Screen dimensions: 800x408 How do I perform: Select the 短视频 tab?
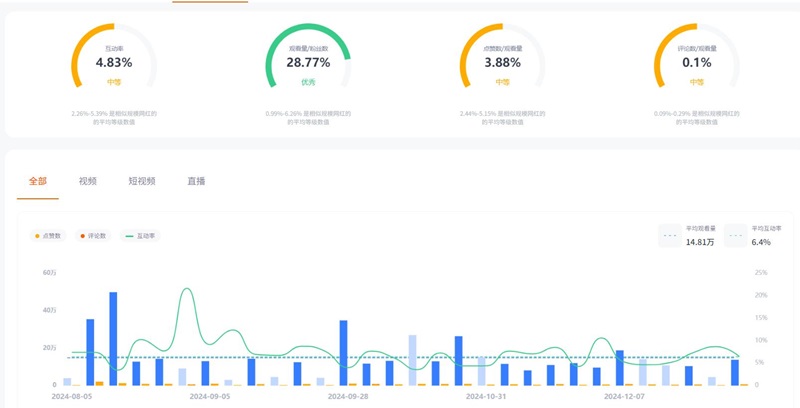pos(142,181)
